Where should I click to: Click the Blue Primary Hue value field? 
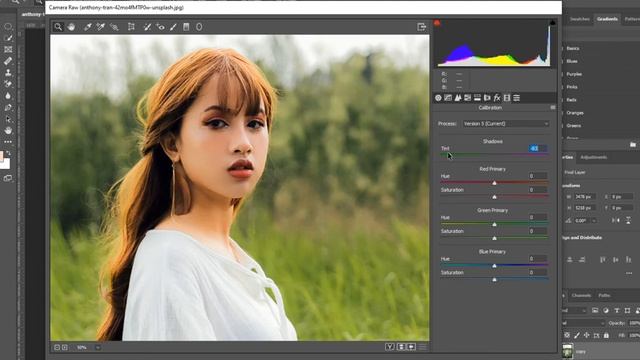(x=538, y=258)
